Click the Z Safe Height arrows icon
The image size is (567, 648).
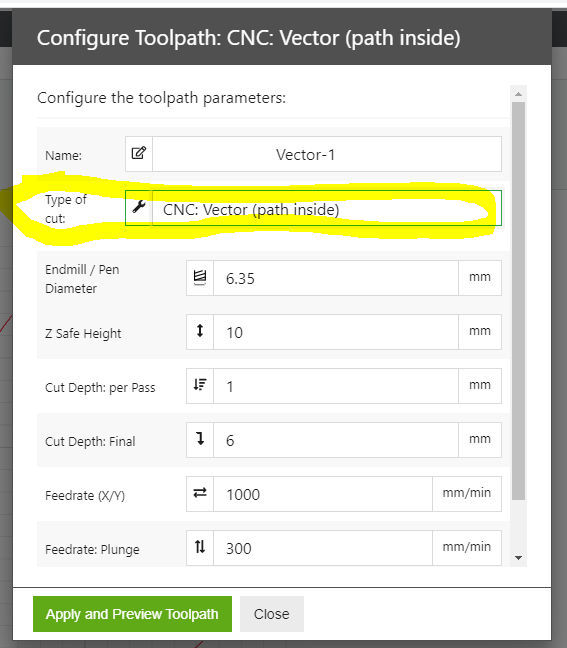(x=200, y=331)
